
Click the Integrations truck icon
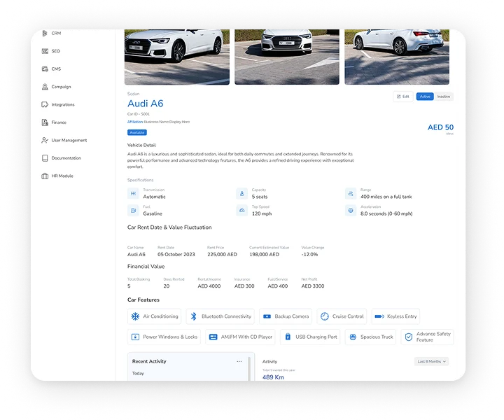[x=45, y=105]
